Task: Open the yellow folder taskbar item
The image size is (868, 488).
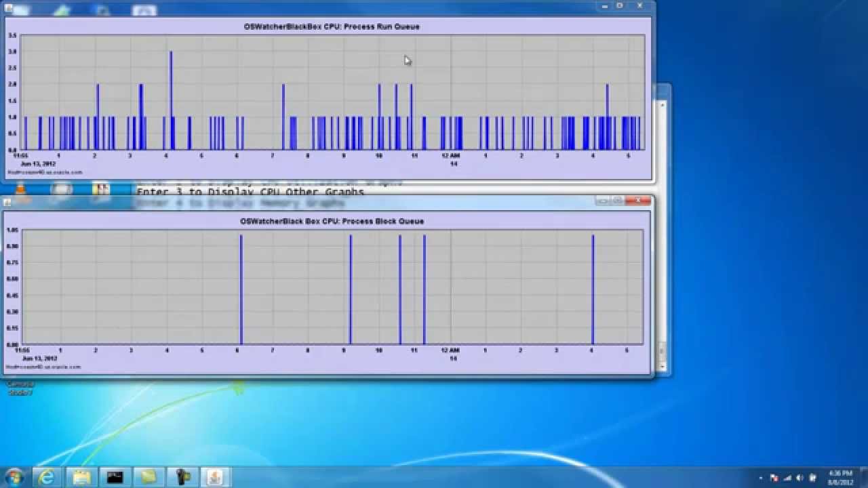Action: click(x=149, y=477)
